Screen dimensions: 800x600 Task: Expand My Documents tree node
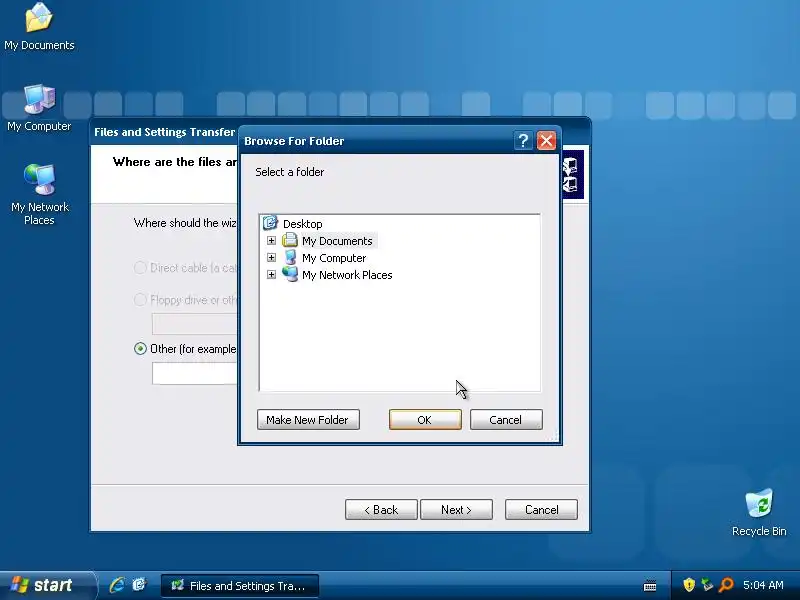(271, 240)
